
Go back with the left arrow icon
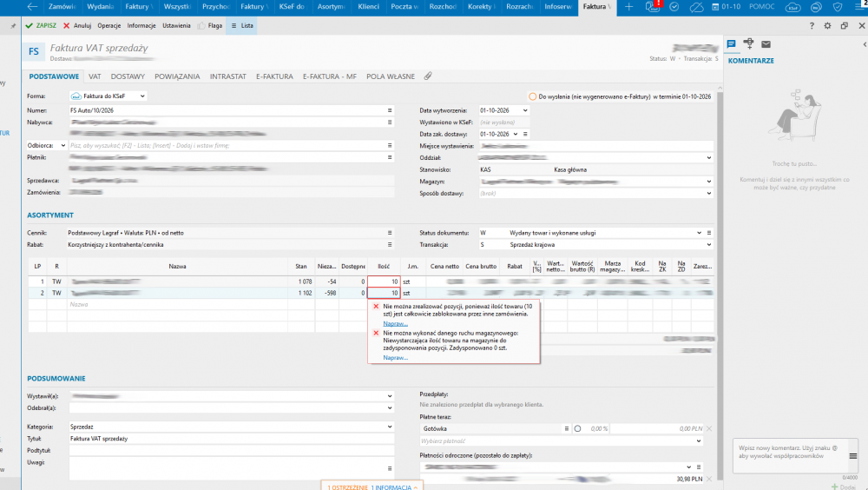(32, 7)
